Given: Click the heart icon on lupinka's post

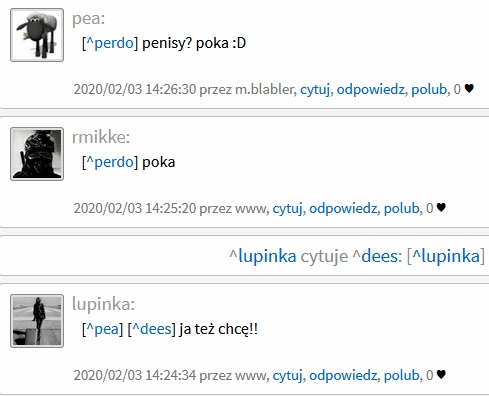Looking at the screenshot, I should [x=441, y=375].
